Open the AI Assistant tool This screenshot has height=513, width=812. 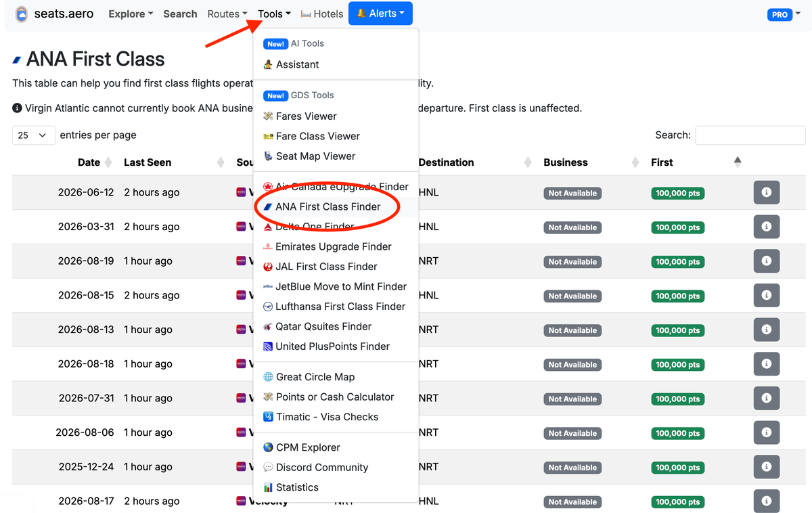point(297,64)
